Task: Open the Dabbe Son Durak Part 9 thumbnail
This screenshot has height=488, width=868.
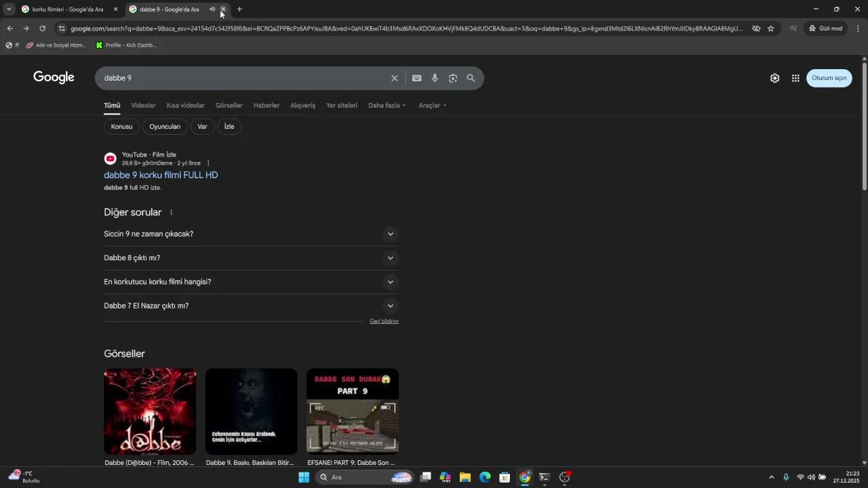Action: (x=353, y=411)
